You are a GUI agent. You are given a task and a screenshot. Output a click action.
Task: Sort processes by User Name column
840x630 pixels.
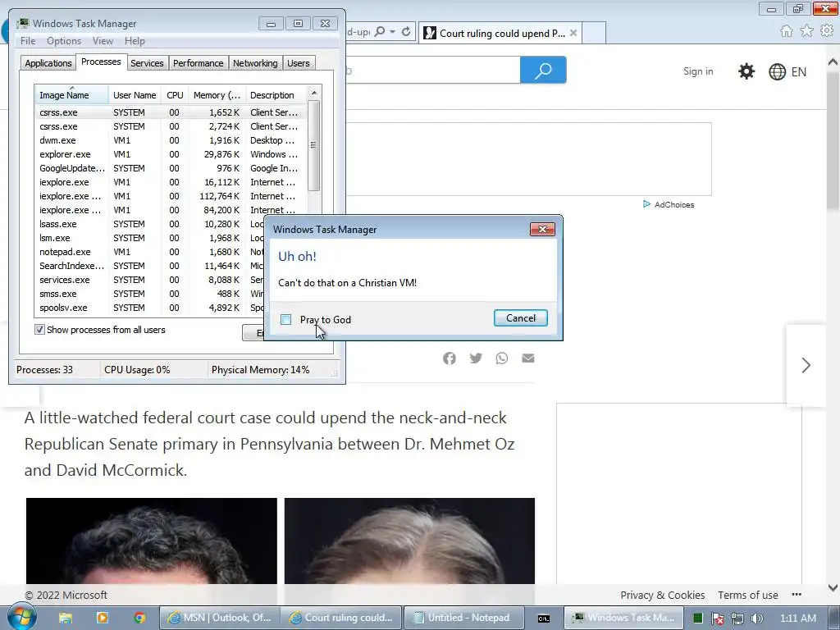(x=135, y=95)
